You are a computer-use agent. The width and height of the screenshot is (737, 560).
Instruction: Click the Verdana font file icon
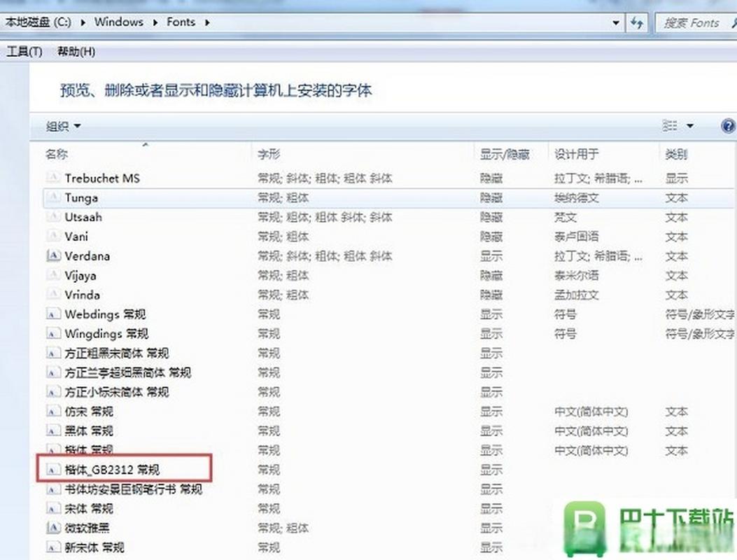pyautogui.click(x=53, y=256)
